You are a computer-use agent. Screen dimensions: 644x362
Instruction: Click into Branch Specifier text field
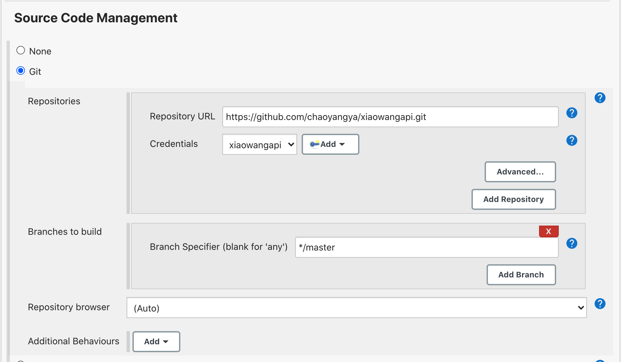pos(426,248)
